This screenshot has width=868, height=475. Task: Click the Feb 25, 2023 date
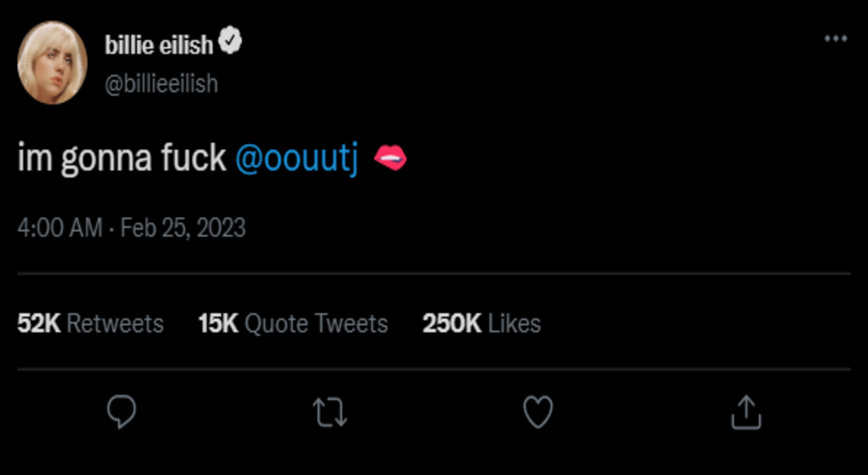tap(183, 227)
